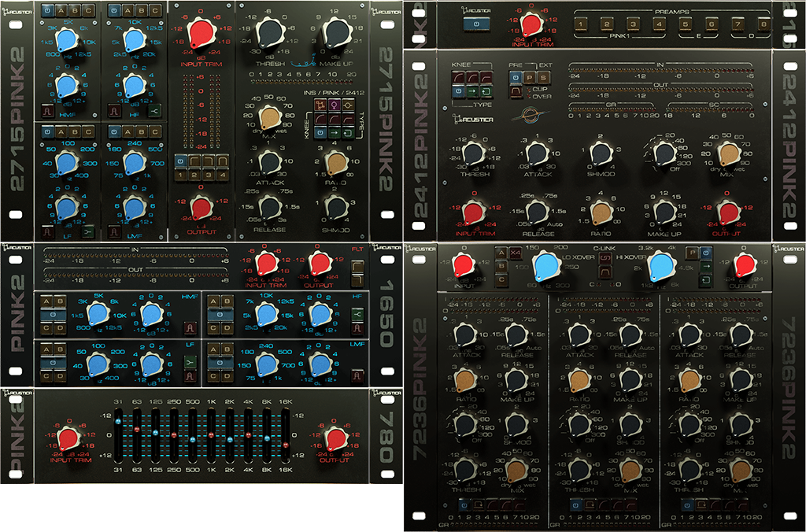This screenshot has width=806, height=532.
Task: Click the P button on 7236PINK2
Action: coord(693,253)
